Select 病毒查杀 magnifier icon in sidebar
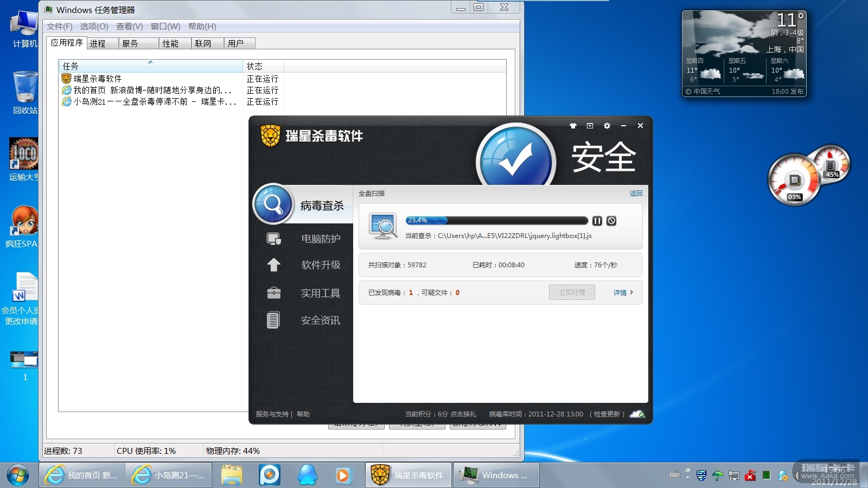The height and width of the screenshot is (488, 868). tap(273, 204)
